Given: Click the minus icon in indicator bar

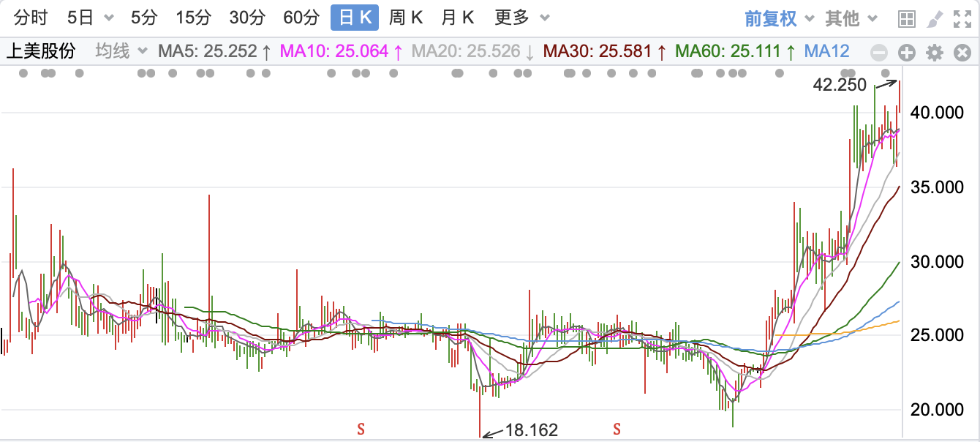Looking at the screenshot, I should coord(880,52).
